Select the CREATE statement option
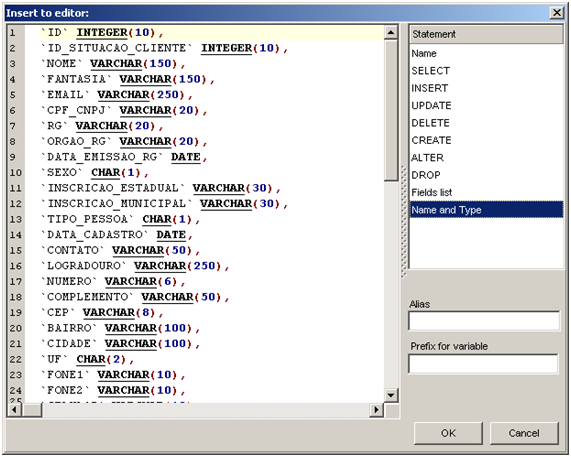Viewport: 571px width, 457px height. point(487,140)
